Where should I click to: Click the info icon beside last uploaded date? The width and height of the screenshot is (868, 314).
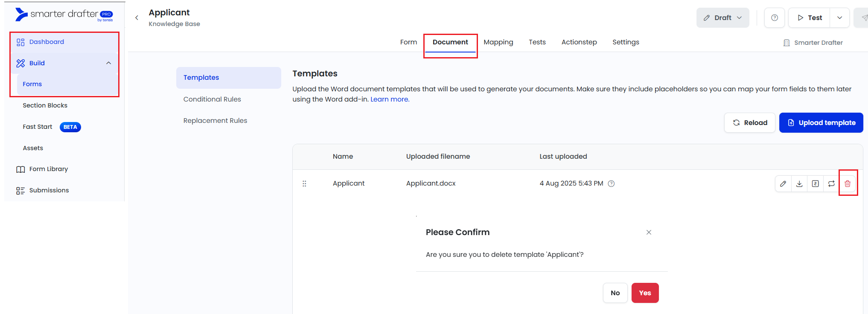pos(611,183)
